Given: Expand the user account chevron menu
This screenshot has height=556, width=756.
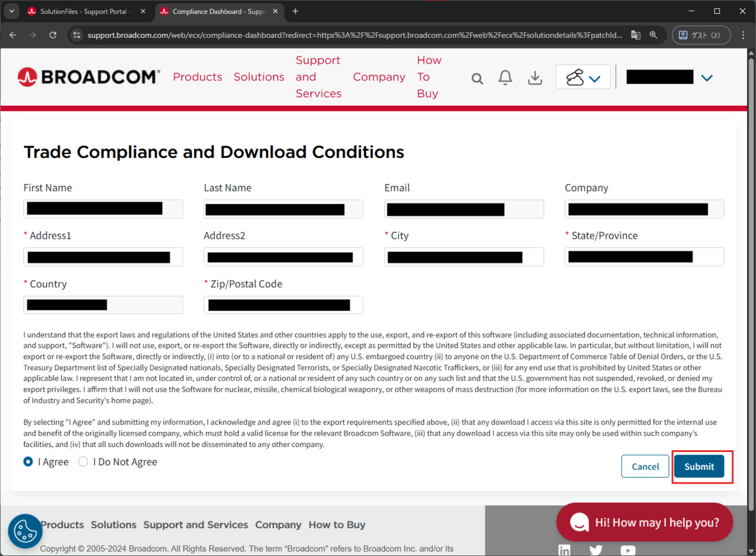Looking at the screenshot, I should point(707,78).
